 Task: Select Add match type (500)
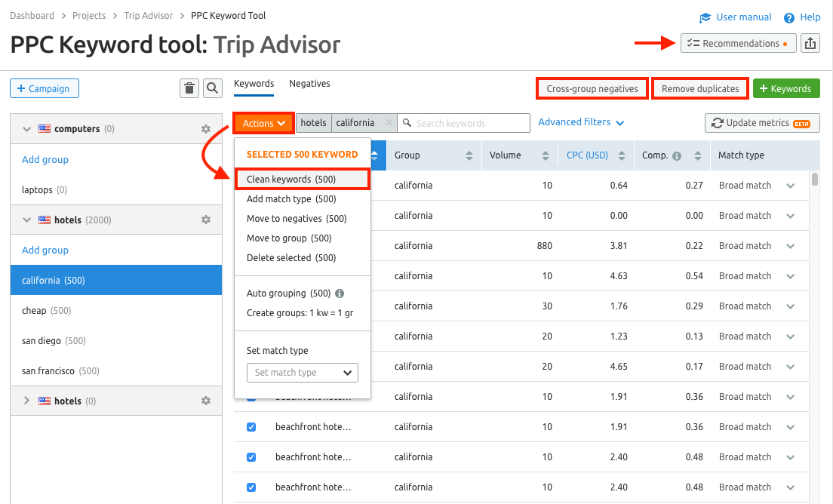pos(291,199)
